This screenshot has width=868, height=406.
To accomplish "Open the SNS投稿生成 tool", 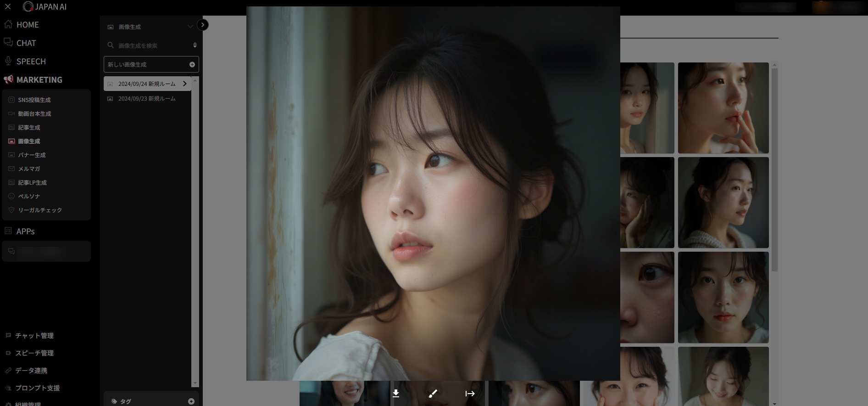I will (x=34, y=100).
